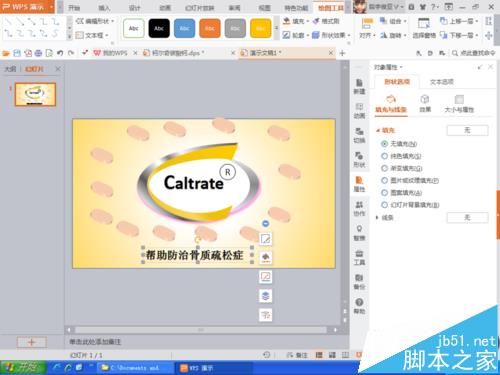Open the 填充 fill dropdown in ribbon

coord(296,21)
